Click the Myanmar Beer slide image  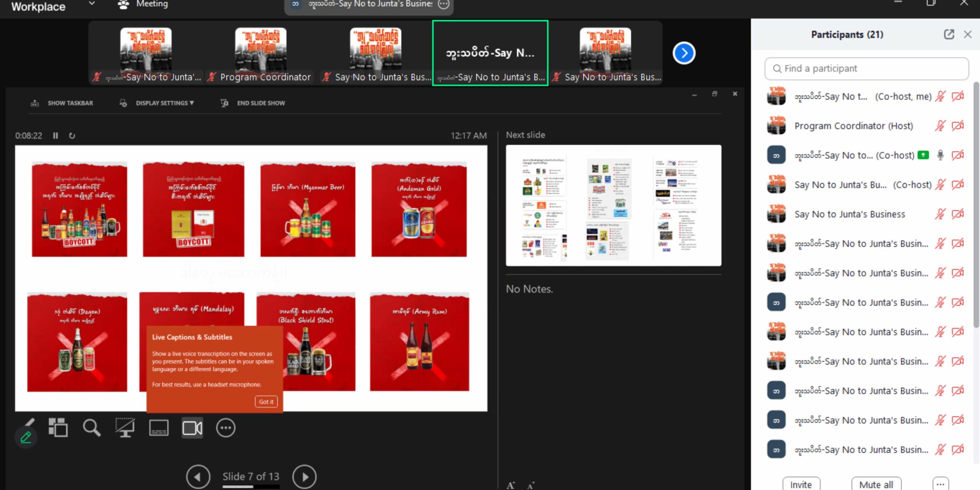(308, 209)
